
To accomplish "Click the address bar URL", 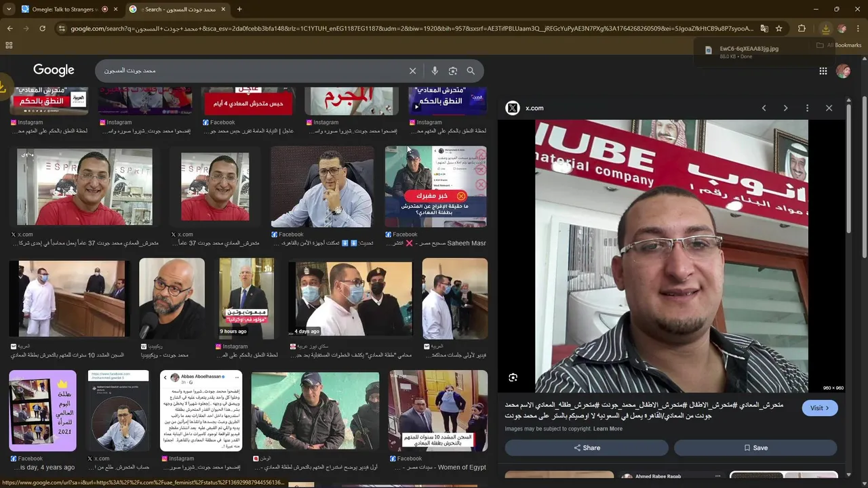I will (x=412, y=28).
